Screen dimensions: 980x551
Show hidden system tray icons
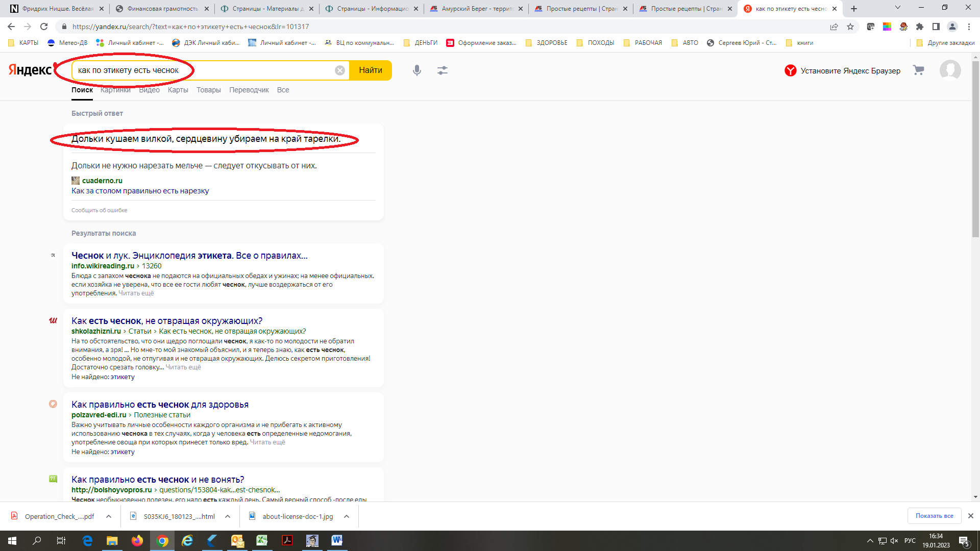pyautogui.click(x=870, y=541)
